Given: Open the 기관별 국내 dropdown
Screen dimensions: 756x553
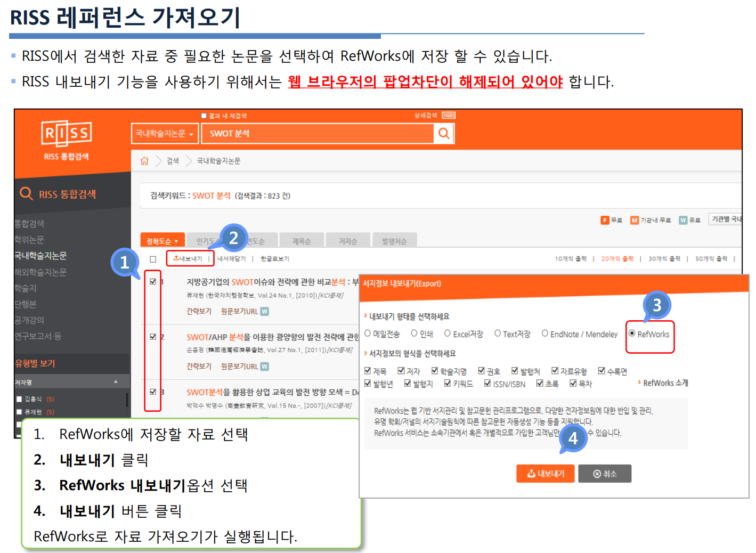Looking at the screenshot, I should click(x=725, y=219).
